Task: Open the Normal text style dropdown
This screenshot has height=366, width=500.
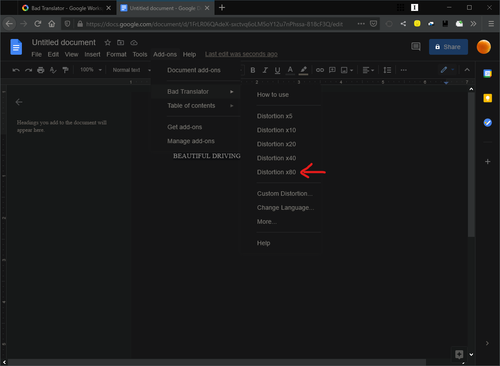Action: click(131, 70)
